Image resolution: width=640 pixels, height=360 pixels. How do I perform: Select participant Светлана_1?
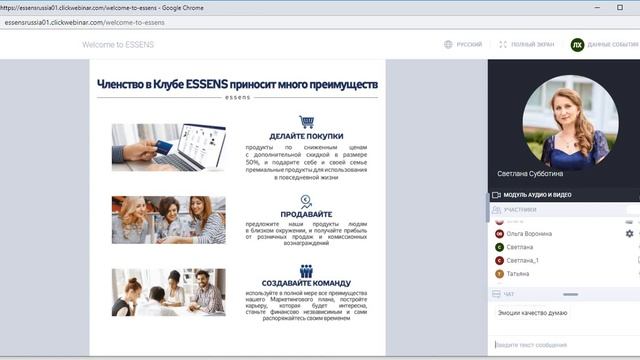(522, 260)
